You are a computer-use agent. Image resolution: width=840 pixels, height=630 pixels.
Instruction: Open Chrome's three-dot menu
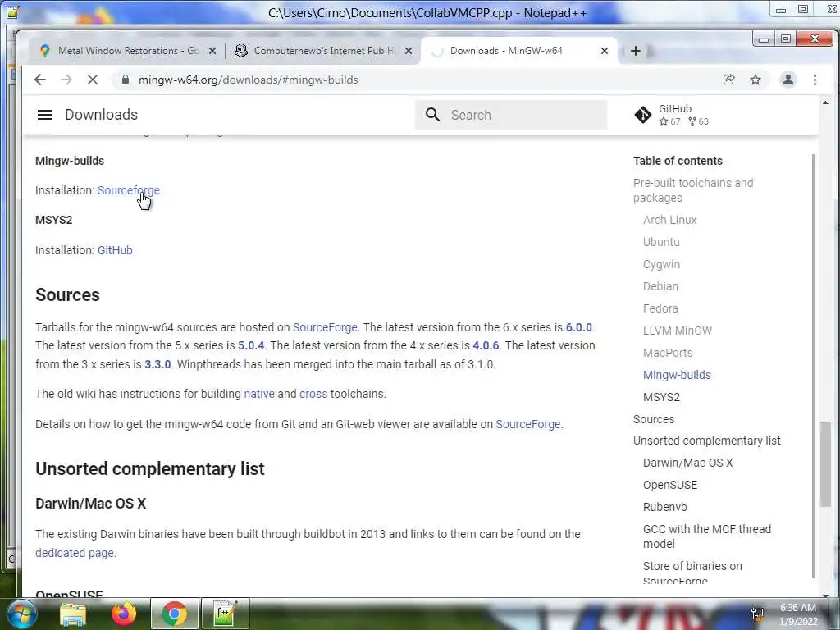coord(815,80)
